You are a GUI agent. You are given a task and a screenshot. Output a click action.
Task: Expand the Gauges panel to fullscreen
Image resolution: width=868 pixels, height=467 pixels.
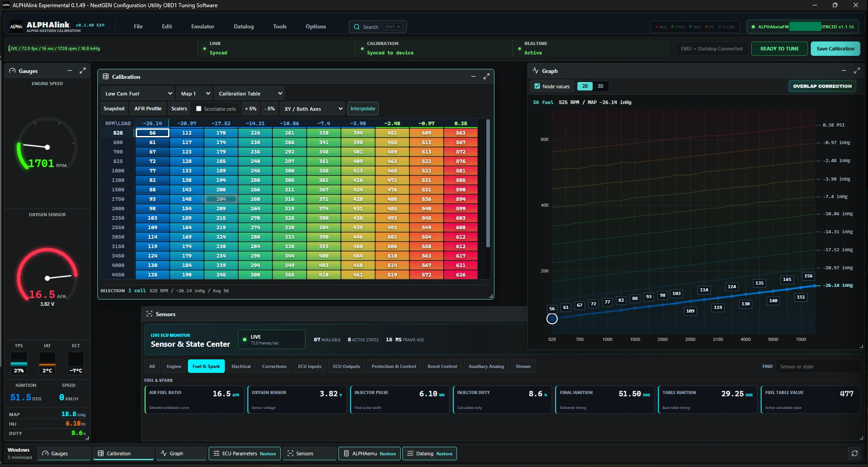pos(82,71)
